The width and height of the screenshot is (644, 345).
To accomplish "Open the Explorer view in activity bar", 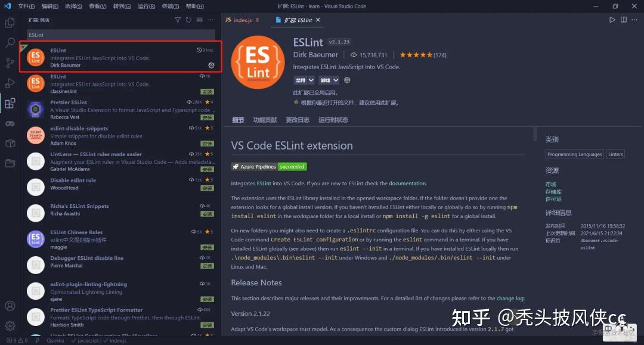I will tap(10, 23).
